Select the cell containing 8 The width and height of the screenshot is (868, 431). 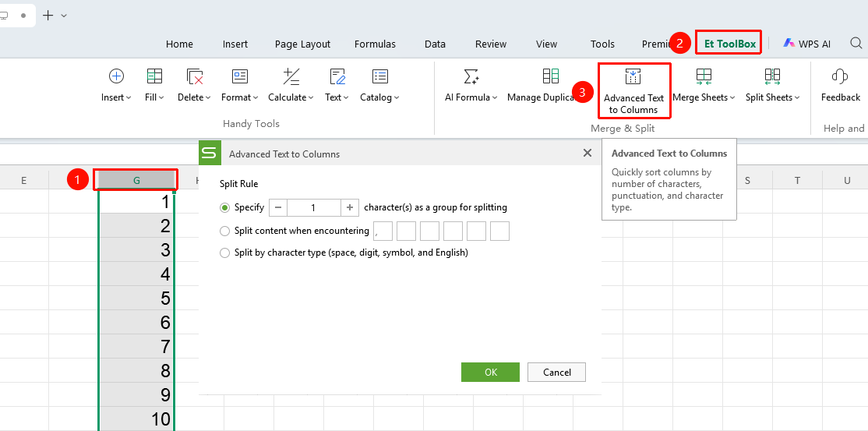tap(136, 370)
